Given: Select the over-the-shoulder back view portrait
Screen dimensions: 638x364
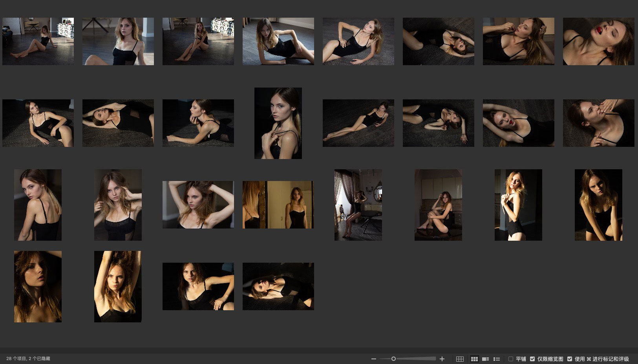Looking at the screenshot, I should tap(38, 205).
